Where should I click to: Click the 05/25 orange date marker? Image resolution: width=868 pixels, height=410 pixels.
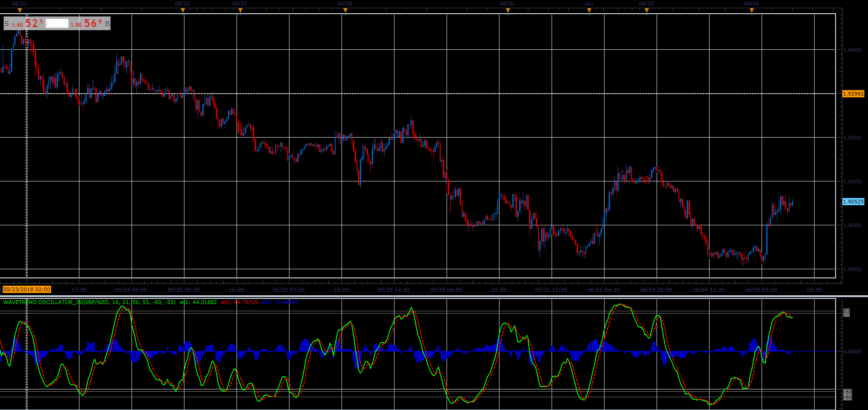pyautogui.click(x=183, y=10)
